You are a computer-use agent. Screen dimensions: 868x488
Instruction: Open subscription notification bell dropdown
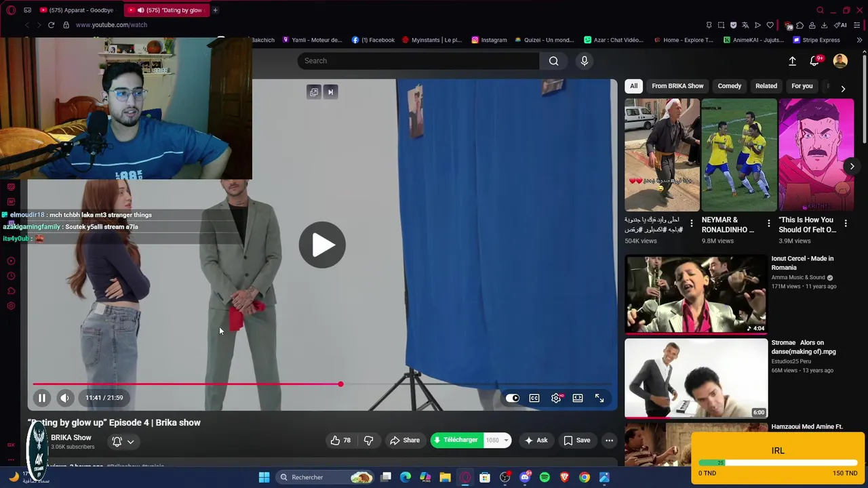pos(123,442)
